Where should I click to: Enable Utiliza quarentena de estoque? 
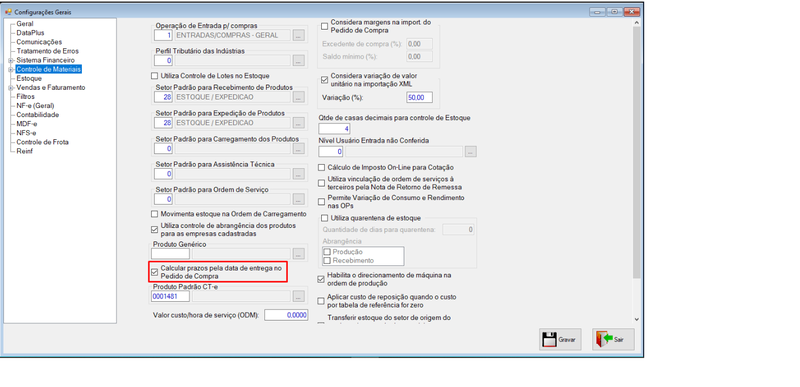(324, 218)
